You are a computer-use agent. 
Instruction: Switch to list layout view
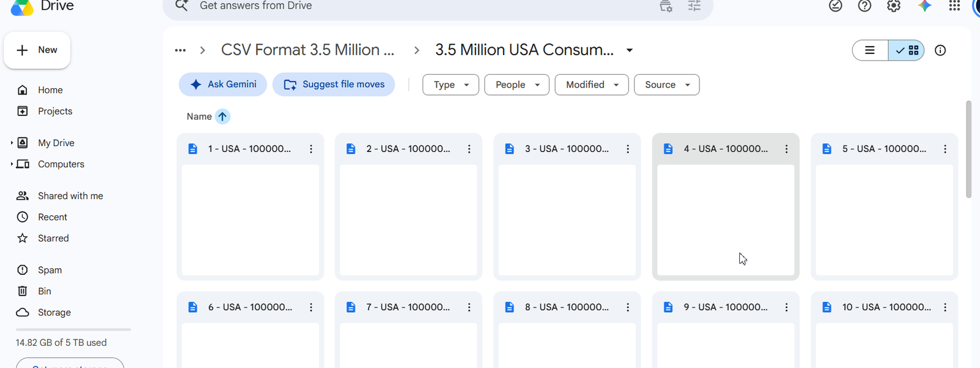tap(870, 50)
